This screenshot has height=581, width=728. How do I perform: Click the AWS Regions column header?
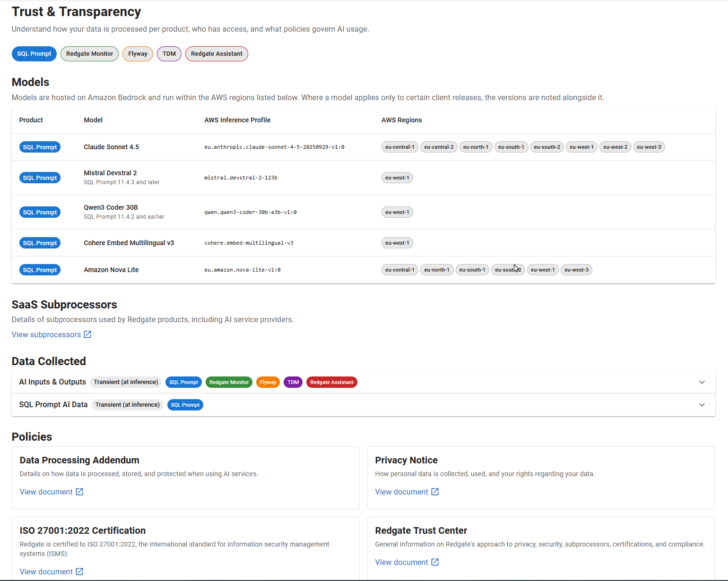[x=402, y=120]
